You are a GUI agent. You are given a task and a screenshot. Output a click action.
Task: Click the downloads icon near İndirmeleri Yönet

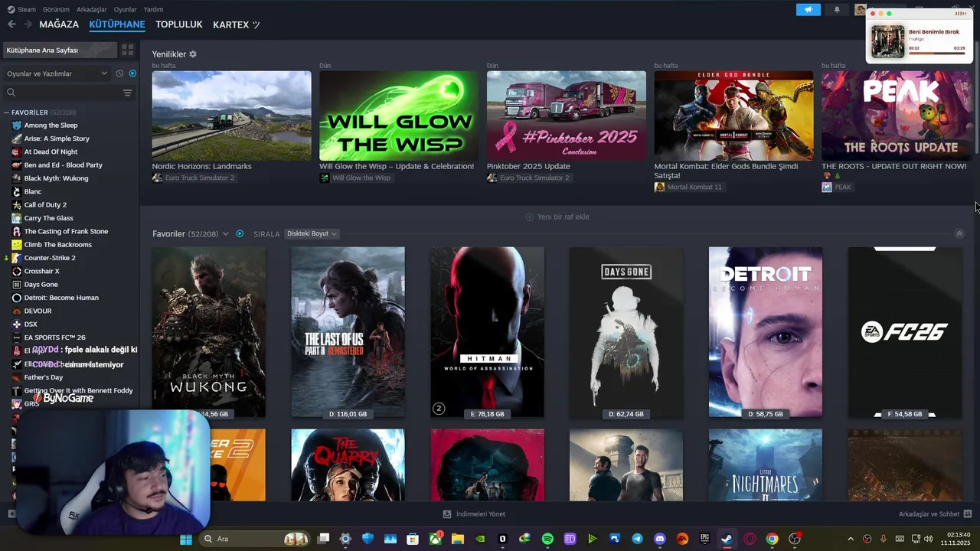(x=447, y=514)
